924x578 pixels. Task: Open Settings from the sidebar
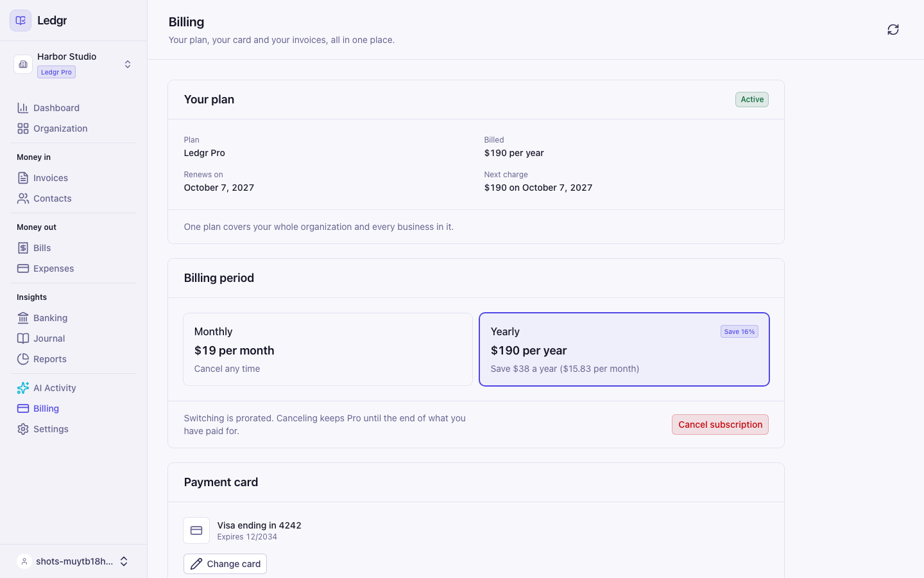(74, 429)
